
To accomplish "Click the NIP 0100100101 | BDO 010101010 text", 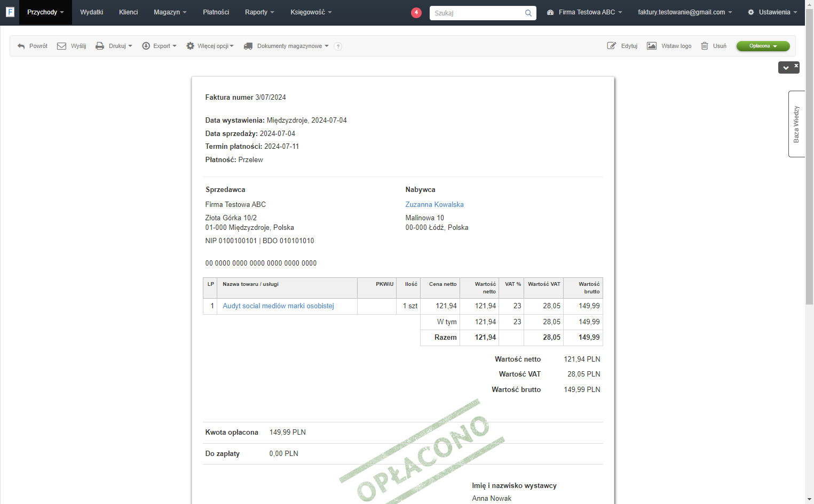I will (260, 241).
